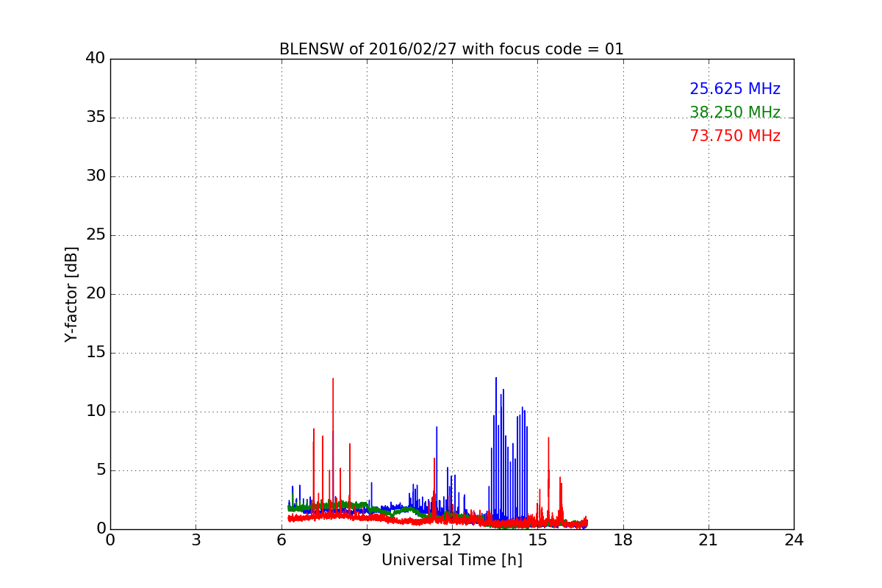
Task: Click the x-axis tick label '3'
Action: click(x=196, y=540)
